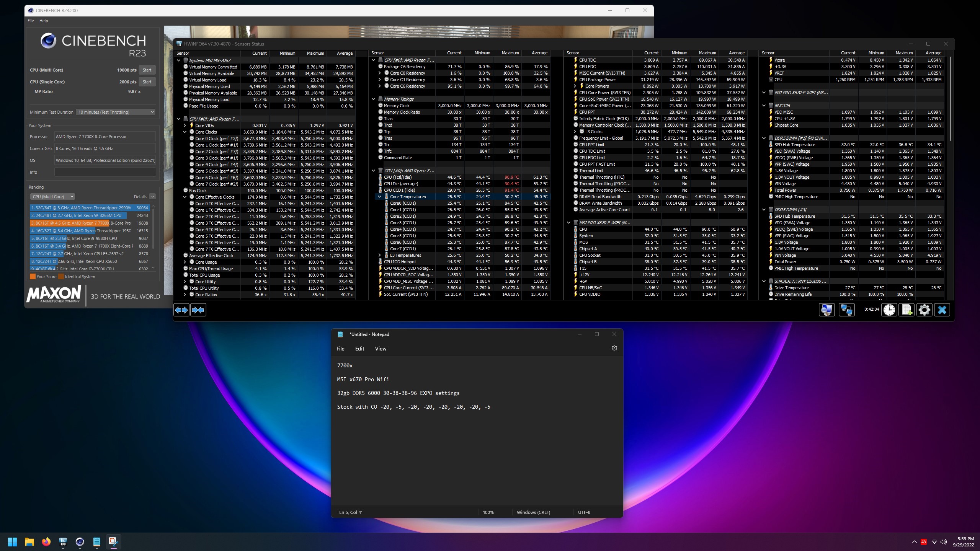Image resolution: width=980 pixels, height=551 pixels.
Task: Reset HWiNFO timer with clock icon
Action: [889, 310]
